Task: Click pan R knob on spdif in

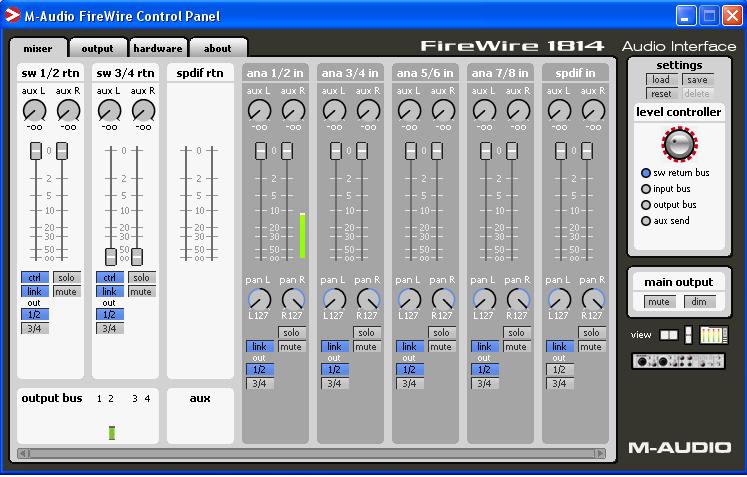Action: (x=594, y=300)
